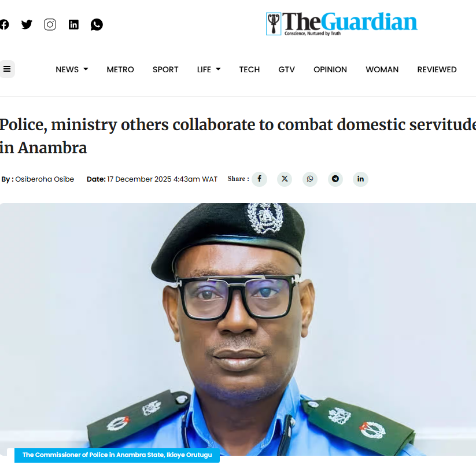Expand the LIFE dropdown menu
This screenshot has height=476, width=476.
(x=209, y=69)
